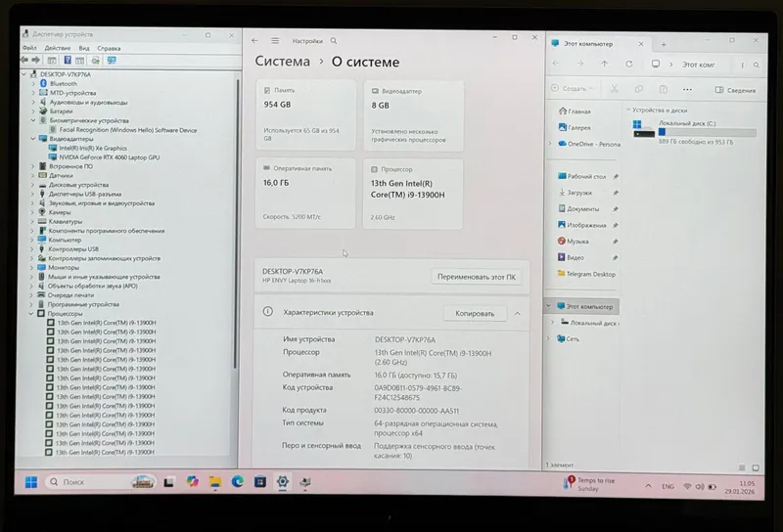Click the Explorer up-arrow navigation button
The width and height of the screenshot is (783, 532).
click(605, 64)
